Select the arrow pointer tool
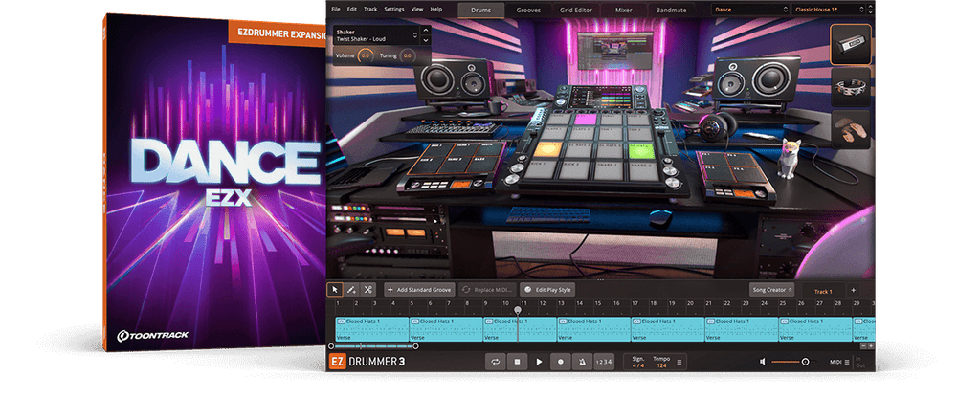The height and width of the screenshot is (398, 980). point(335,290)
